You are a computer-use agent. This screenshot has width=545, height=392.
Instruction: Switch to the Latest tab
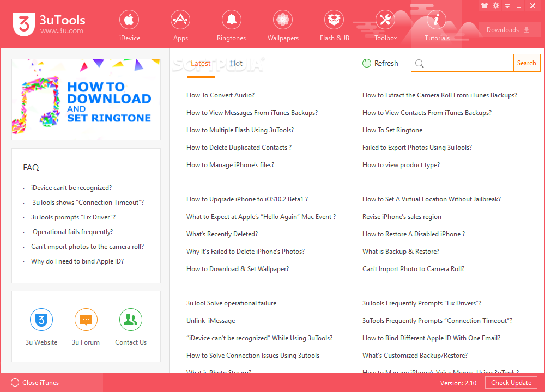coord(201,63)
